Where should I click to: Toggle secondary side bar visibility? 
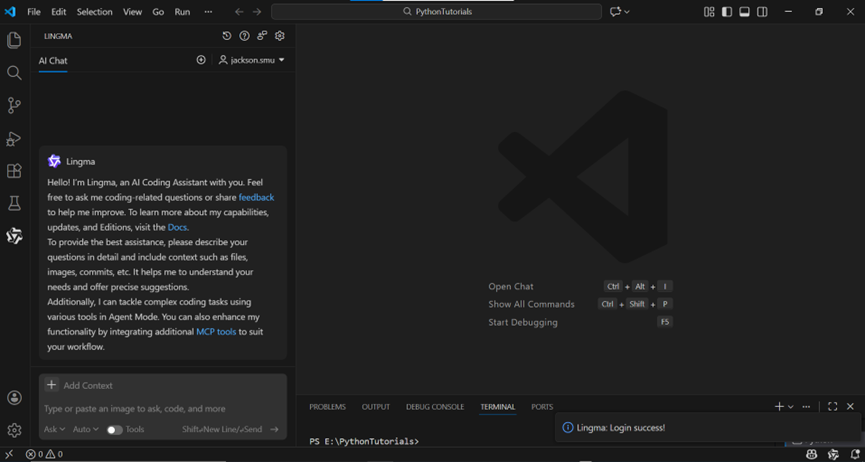coord(762,12)
